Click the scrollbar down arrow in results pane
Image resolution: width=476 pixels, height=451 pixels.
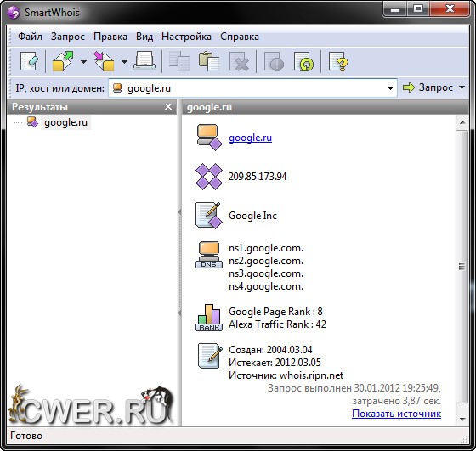[462, 420]
